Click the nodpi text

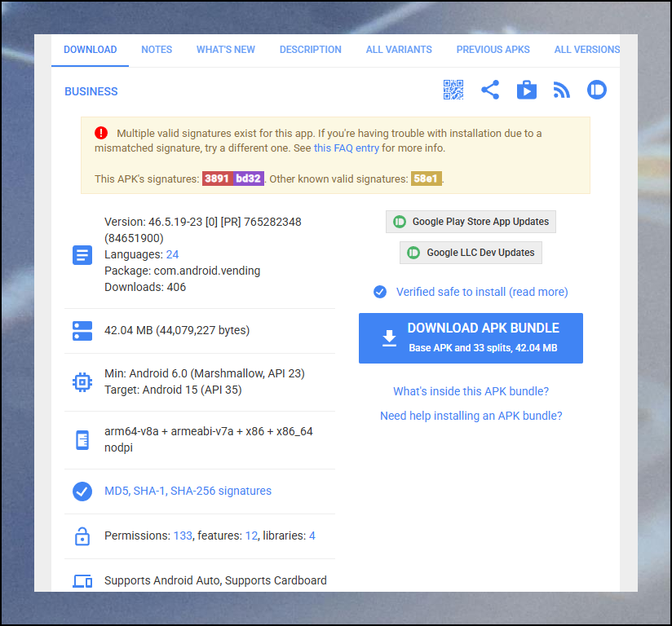click(x=118, y=447)
